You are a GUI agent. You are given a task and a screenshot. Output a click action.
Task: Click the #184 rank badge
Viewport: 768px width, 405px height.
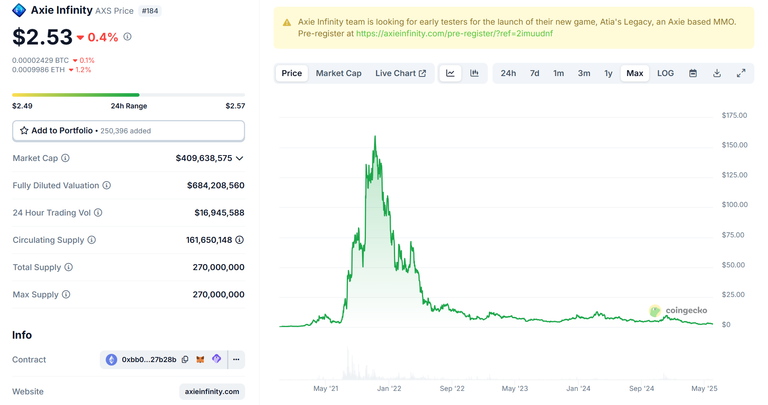pos(150,11)
